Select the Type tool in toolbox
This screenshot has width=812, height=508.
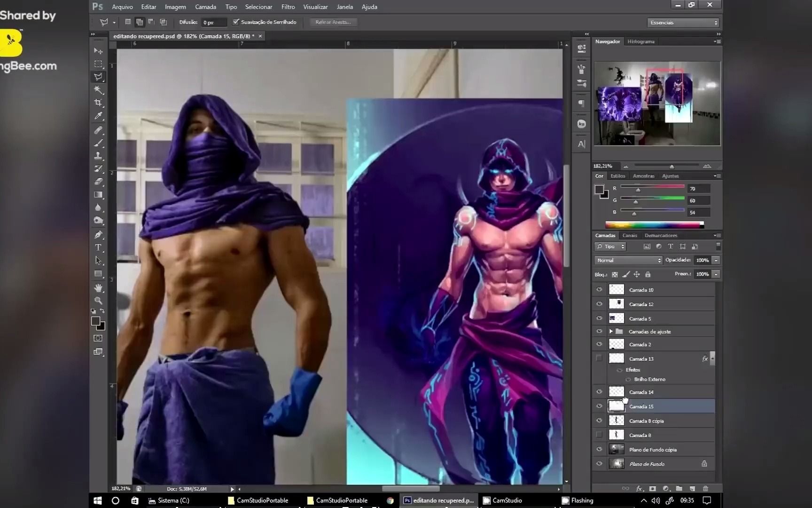click(x=98, y=247)
